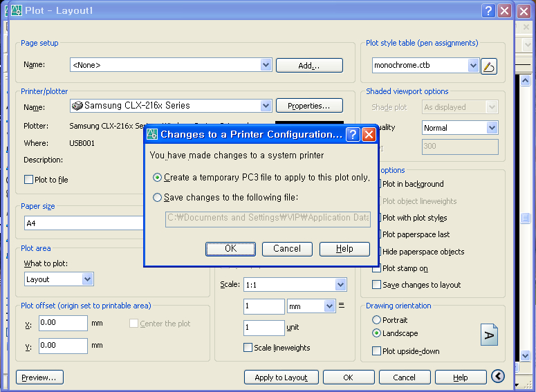Click Help in the printer configuration dialog
The width and height of the screenshot is (536, 392).
(344, 249)
